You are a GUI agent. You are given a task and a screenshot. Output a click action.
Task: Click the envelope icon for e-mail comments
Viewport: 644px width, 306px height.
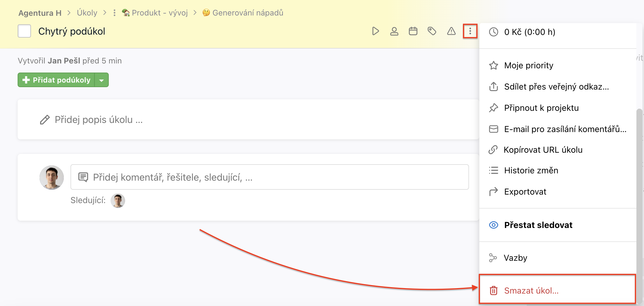[x=494, y=129]
